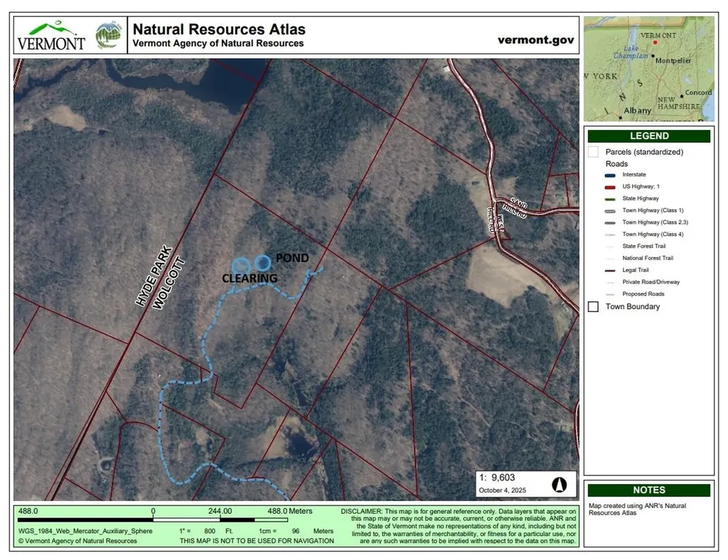Click the Agency of Natural Resources emblem
The height and width of the screenshot is (560, 728).
point(107,35)
